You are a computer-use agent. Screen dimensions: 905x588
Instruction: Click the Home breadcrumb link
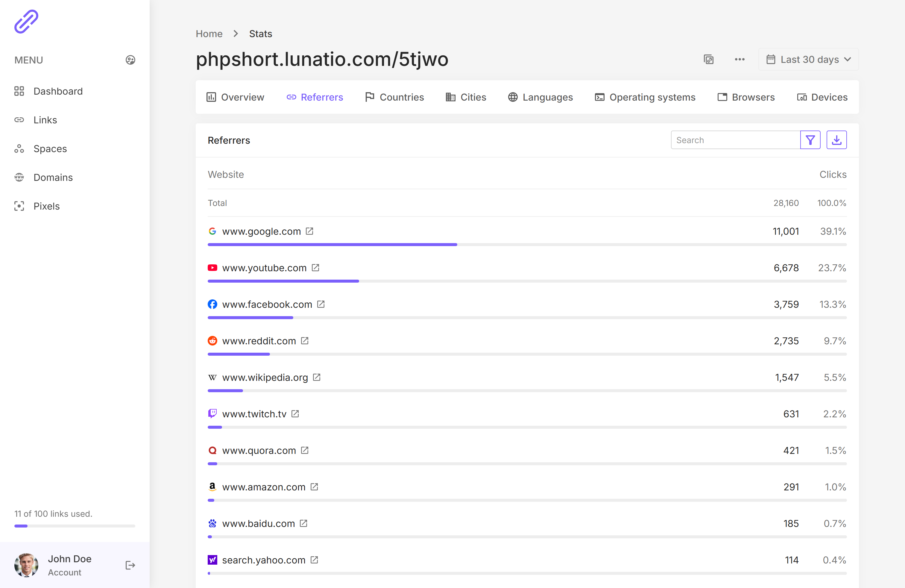coord(209,34)
